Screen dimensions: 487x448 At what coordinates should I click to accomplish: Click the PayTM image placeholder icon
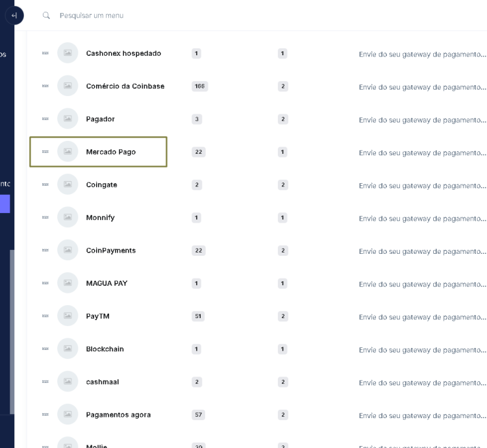[x=68, y=316]
